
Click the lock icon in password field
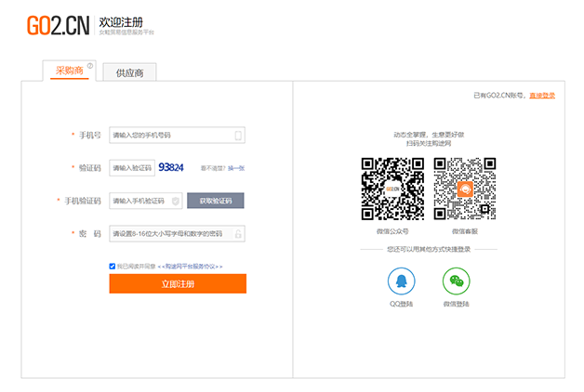[238, 233]
